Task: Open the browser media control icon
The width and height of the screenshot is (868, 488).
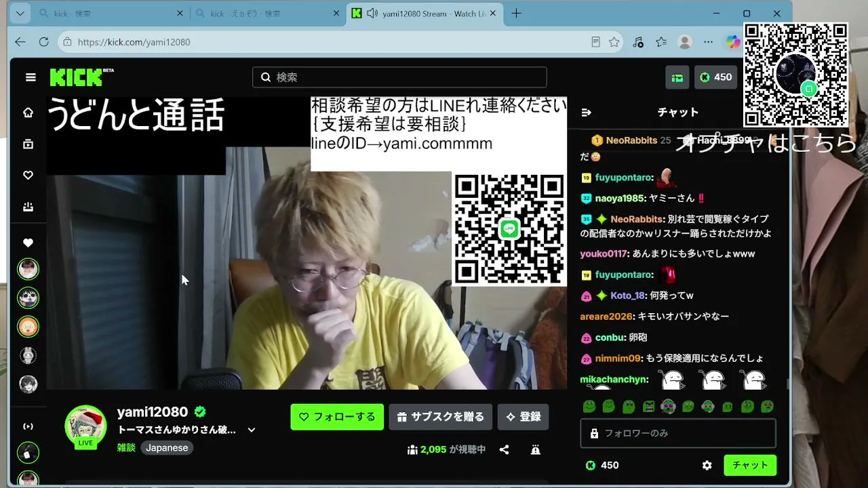Action: (638, 42)
